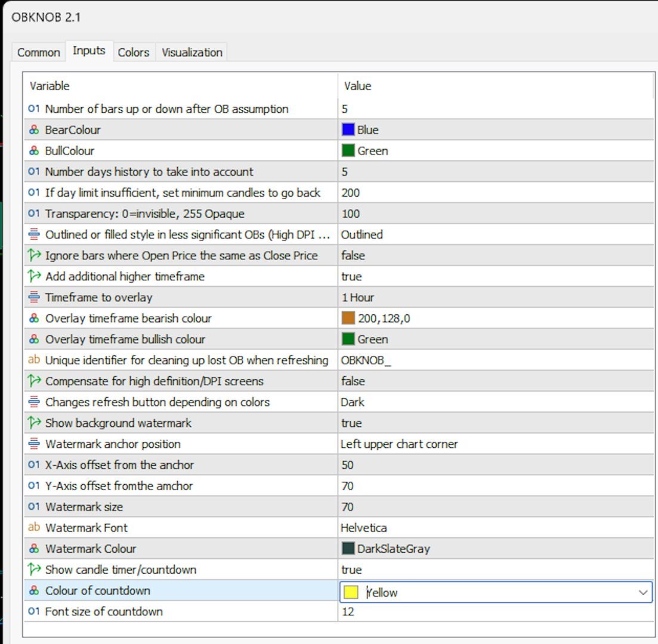Select the color wheel icon next to BearColour
Screen dimensions: 658x644
click(34, 130)
